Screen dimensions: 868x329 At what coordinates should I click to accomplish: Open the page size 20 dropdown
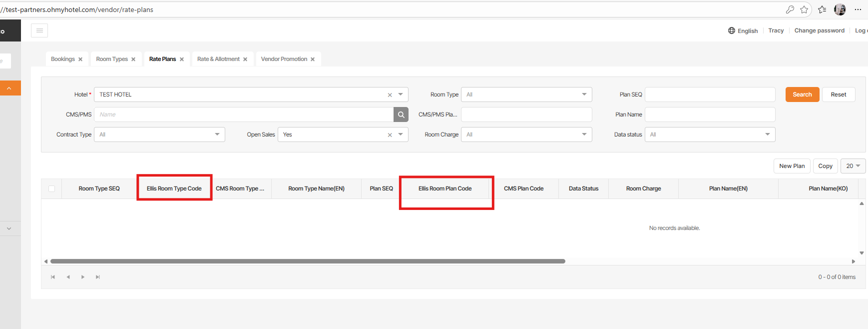(853, 166)
